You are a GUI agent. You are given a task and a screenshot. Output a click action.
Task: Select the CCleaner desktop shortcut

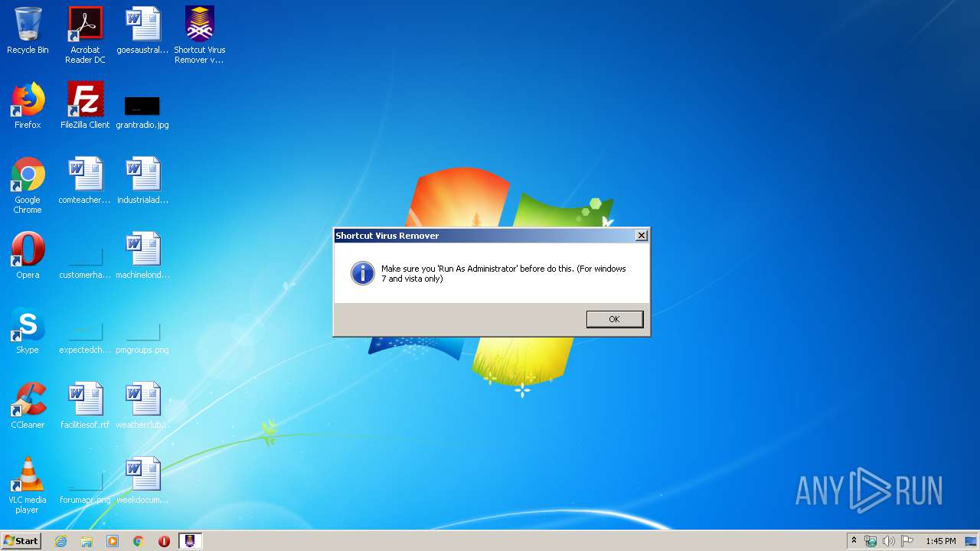(28, 406)
